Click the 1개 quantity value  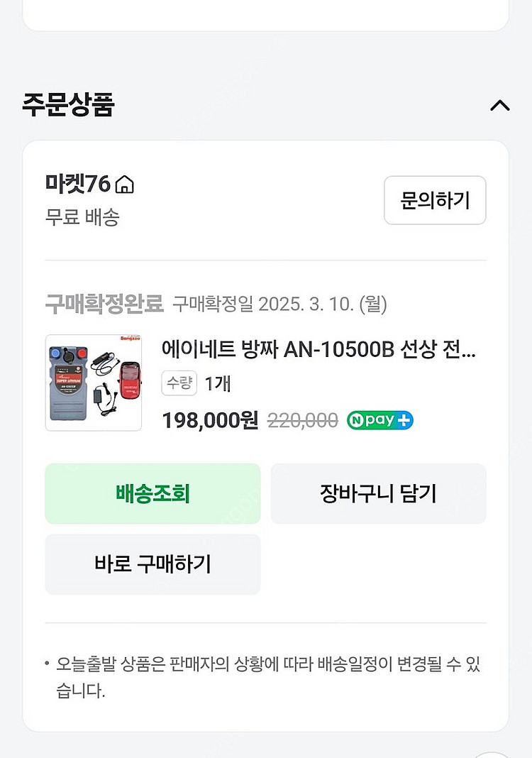(217, 383)
